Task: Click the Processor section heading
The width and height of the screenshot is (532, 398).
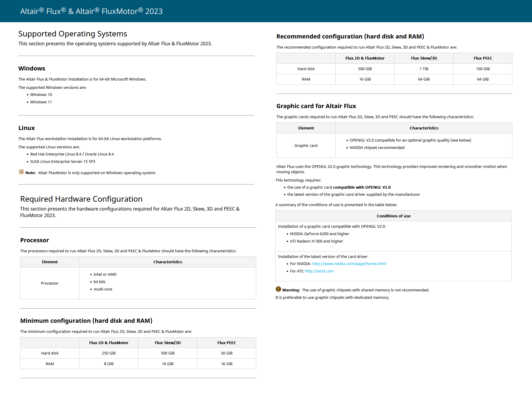Action: [x=34, y=240]
